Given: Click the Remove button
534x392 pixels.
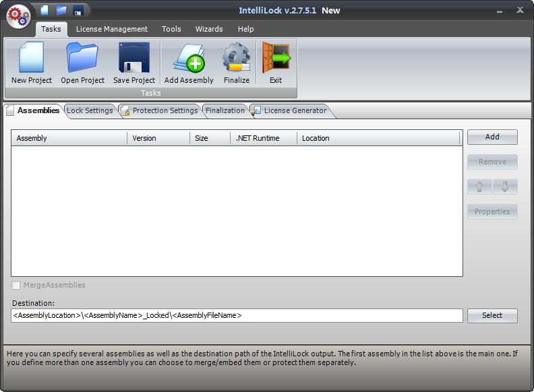Looking at the screenshot, I should click(x=492, y=162).
